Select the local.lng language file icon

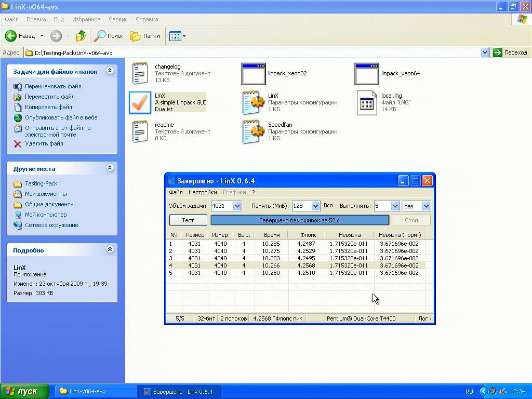(x=367, y=103)
